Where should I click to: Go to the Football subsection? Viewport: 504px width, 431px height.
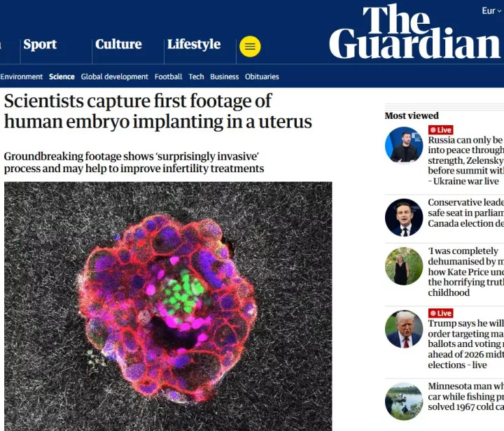(x=168, y=77)
